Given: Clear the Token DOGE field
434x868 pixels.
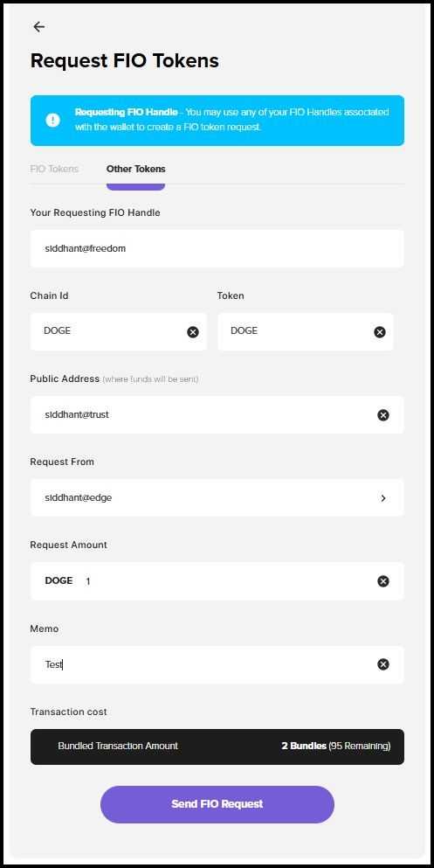Looking at the screenshot, I should point(380,332).
